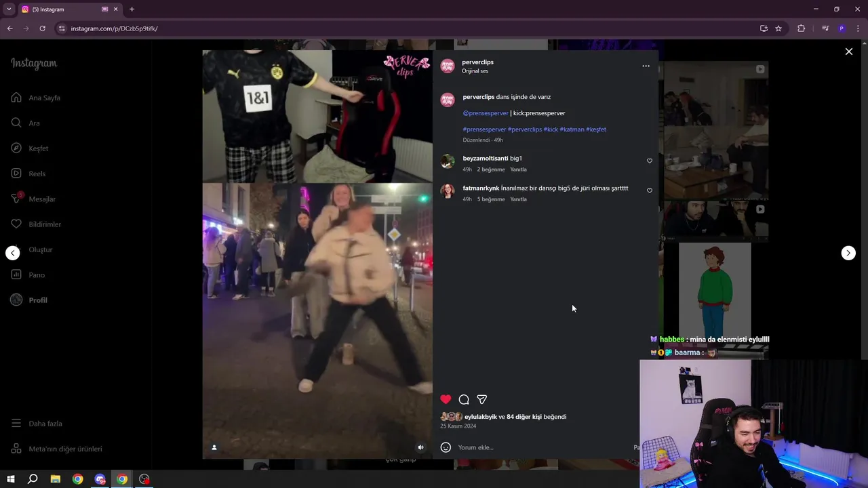
Task: Go to previous post arrow
Action: pos(13,253)
